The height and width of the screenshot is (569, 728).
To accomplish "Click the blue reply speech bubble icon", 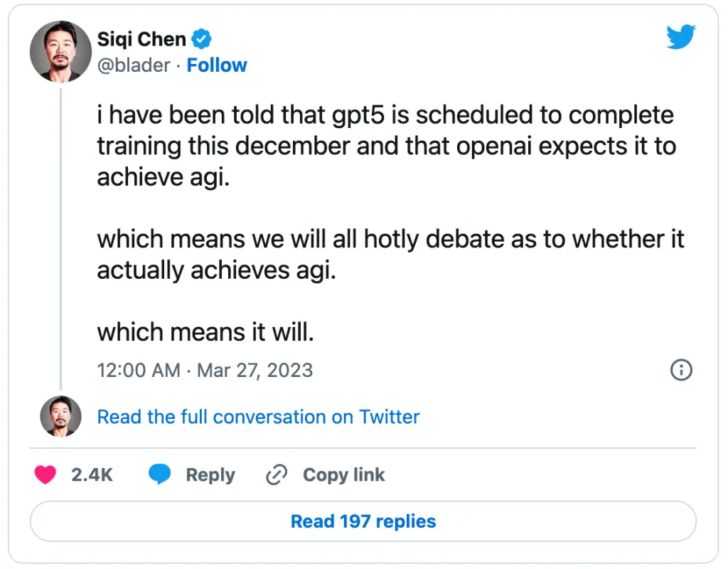I will pos(159,475).
